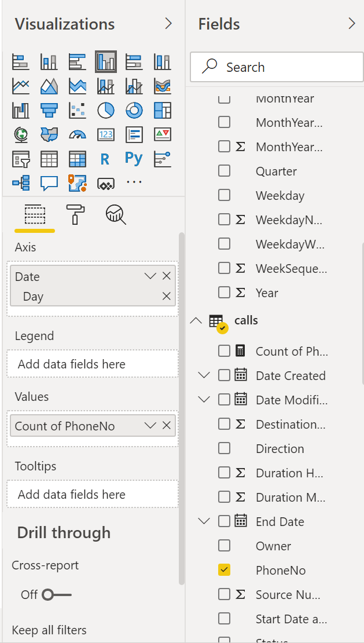Open the Format paint roller tab
364x643 pixels.
tap(76, 214)
